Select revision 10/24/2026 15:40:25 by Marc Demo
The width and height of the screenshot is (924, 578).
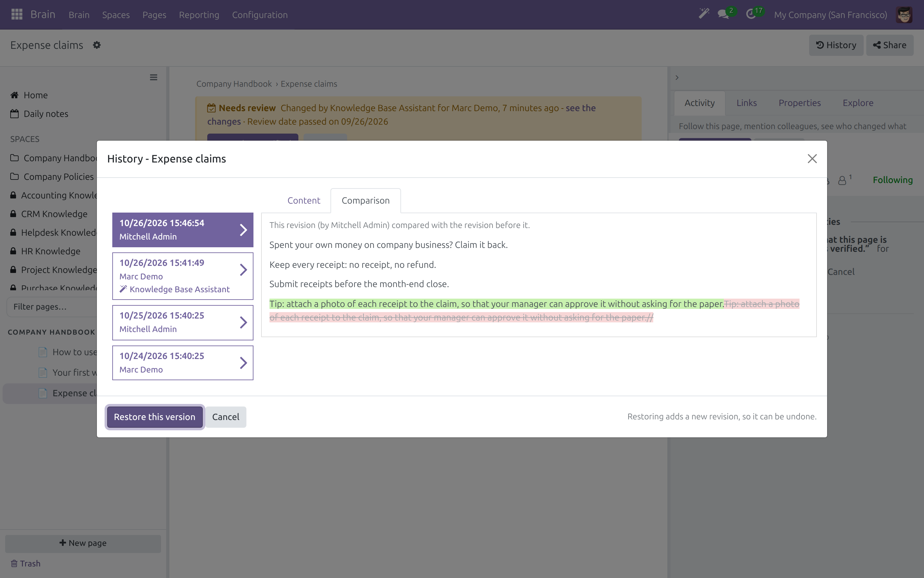point(183,363)
